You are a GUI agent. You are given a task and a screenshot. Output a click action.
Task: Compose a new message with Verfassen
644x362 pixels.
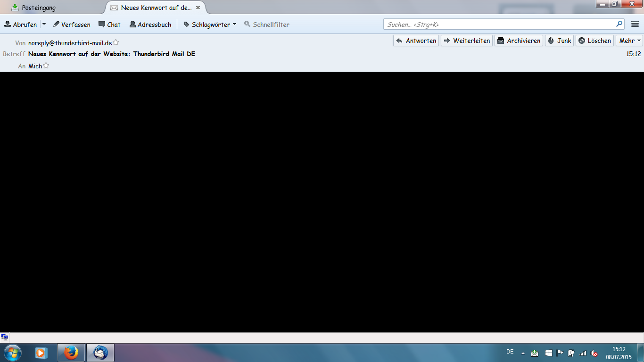[72, 25]
